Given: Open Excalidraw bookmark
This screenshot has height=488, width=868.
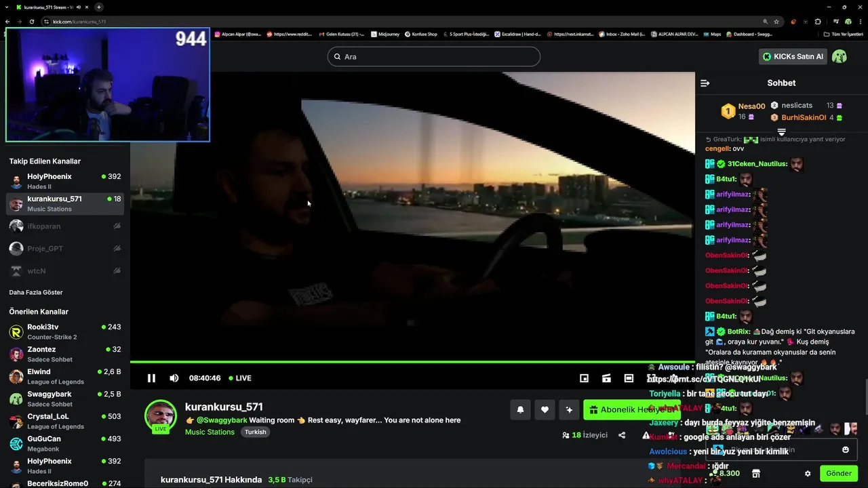Looking at the screenshot, I should pyautogui.click(x=516, y=34).
